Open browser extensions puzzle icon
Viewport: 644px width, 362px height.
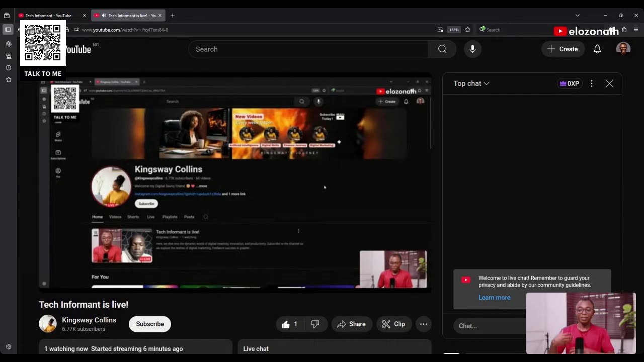click(x=624, y=30)
